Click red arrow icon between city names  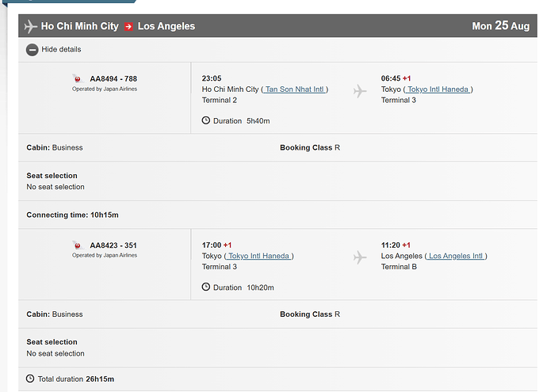pyautogui.click(x=128, y=27)
